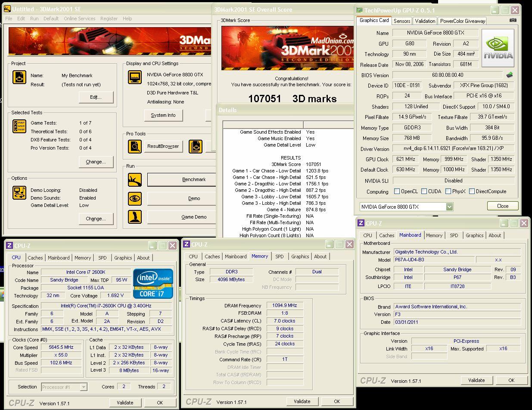
Task: Click the Core Voltage value 1.692 V
Action: [x=115, y=296]
